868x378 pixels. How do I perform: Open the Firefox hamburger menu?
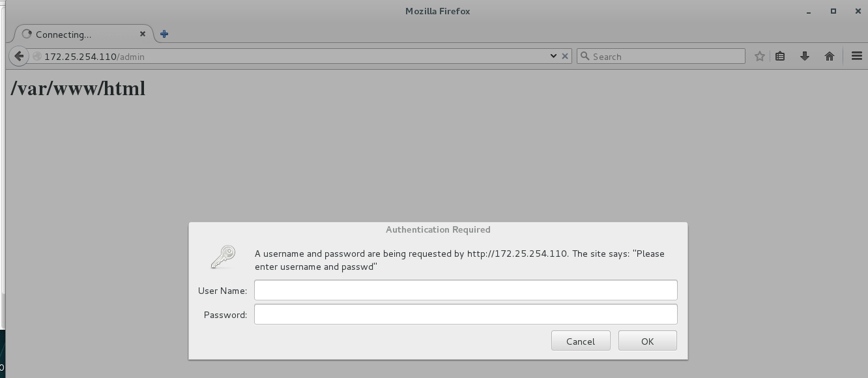pos(857,56)
